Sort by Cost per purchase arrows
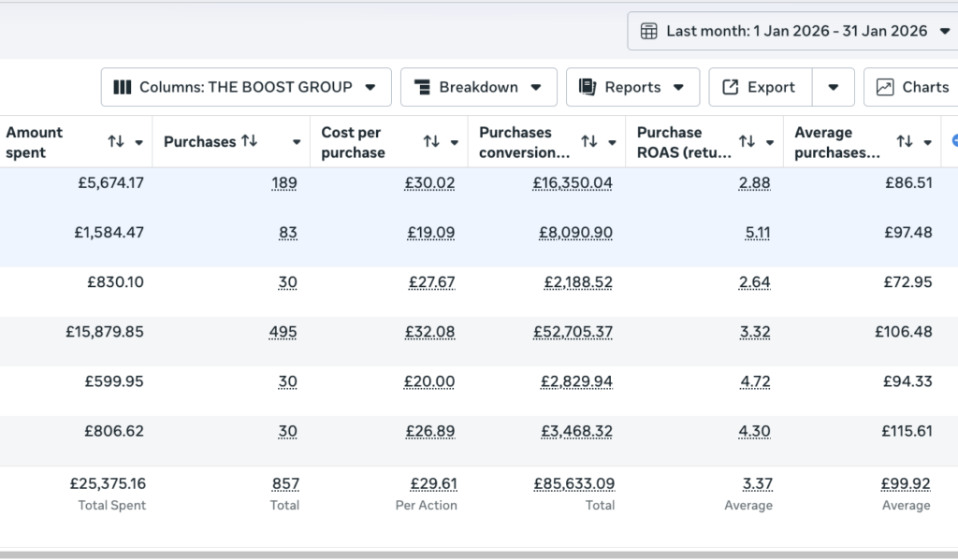 [431, 142]
